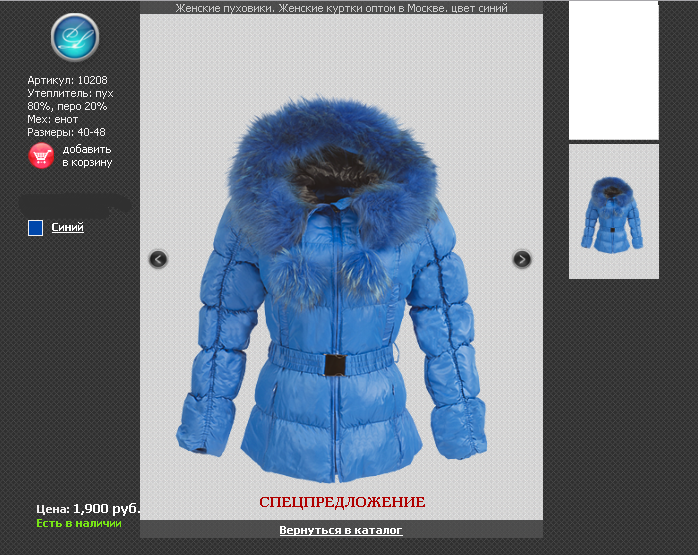Click the 'Женские пуховики' page title text

coord(224,8)
